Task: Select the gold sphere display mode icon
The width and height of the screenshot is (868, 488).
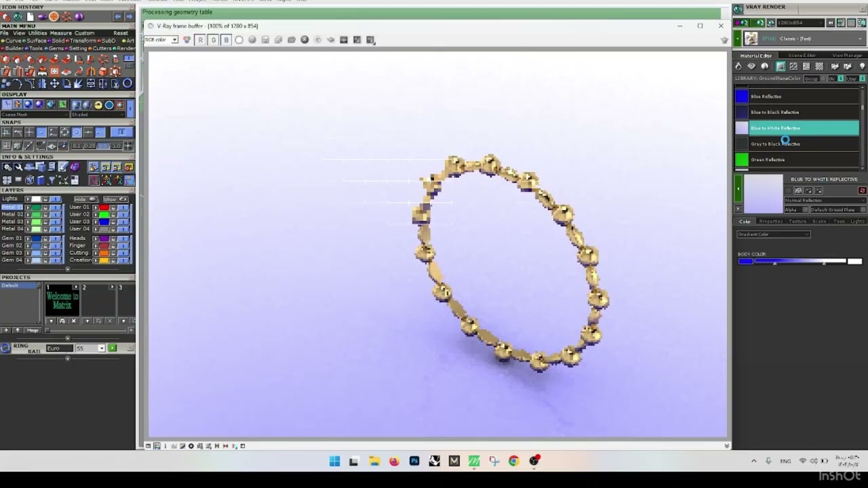Action: [98, 105]
